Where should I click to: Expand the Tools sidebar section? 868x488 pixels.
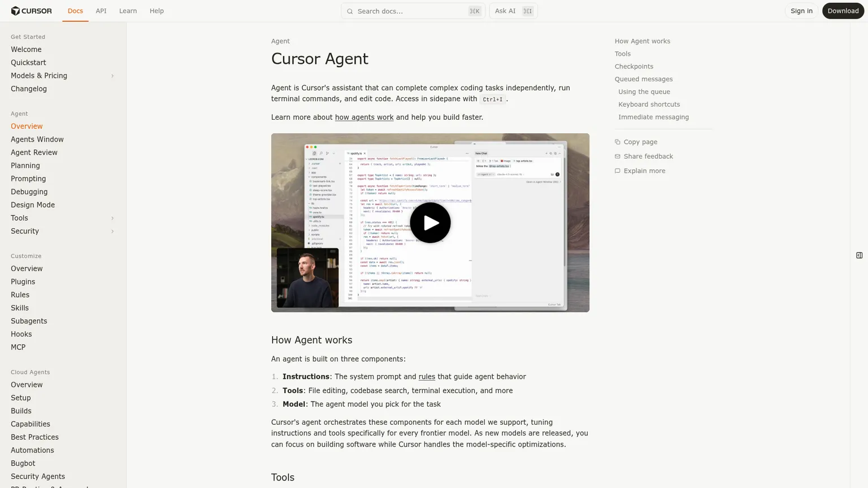pos(112,218)
